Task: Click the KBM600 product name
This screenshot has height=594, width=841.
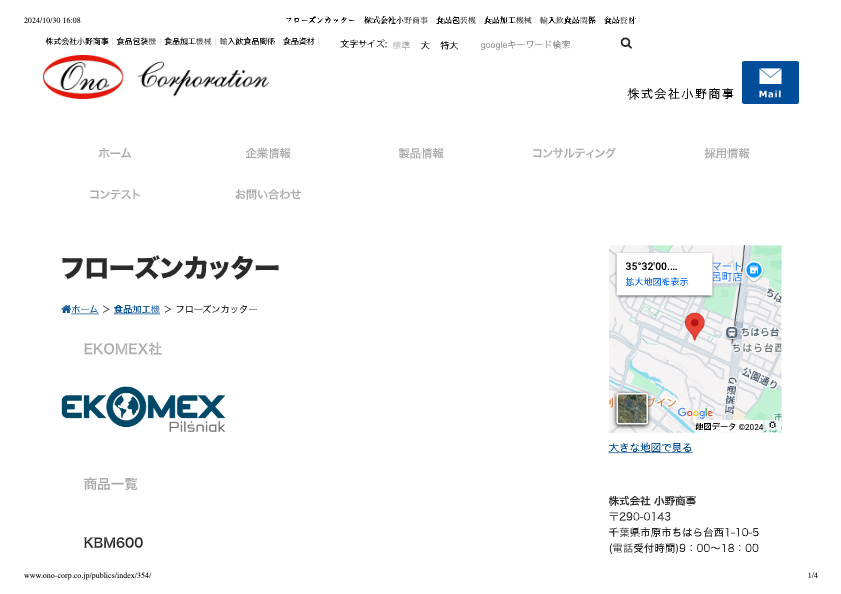Action: [x=113, y=542]
